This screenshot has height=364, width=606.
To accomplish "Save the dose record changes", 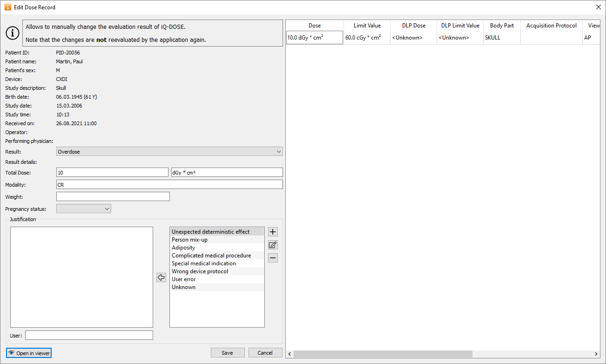I will 228,353.
